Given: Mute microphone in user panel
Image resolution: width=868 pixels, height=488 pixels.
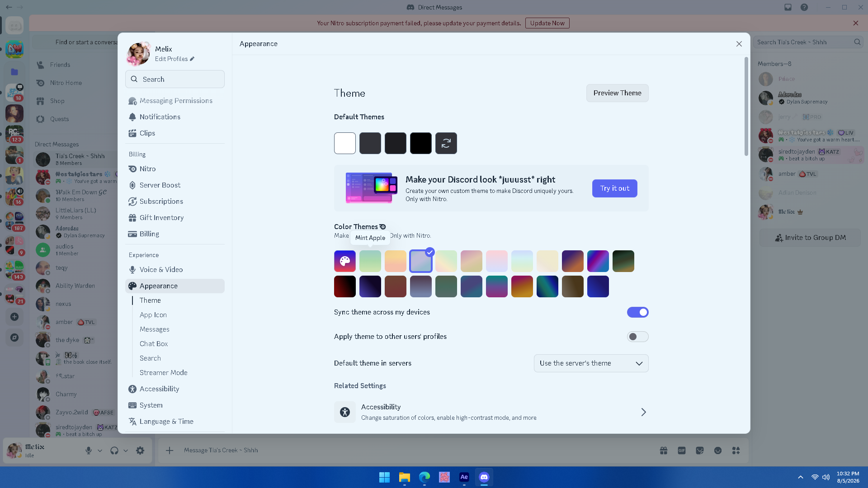Looking at the screenshot, I should pyautogui.click(x=89, y=450).
